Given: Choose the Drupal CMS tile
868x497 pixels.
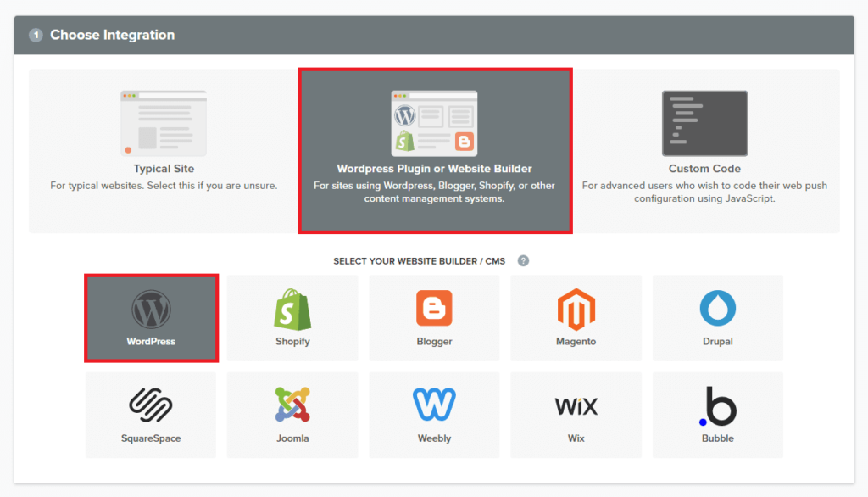Looking at the screenshot, I should (x=717, y=318).
